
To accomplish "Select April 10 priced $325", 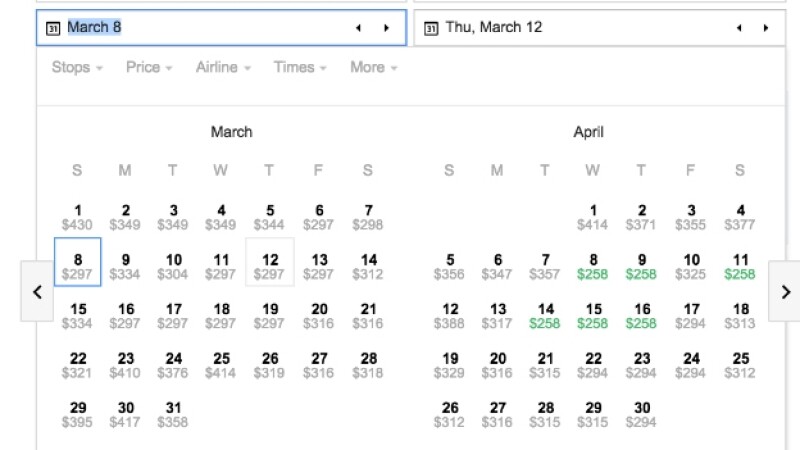I will click(691, 267).
